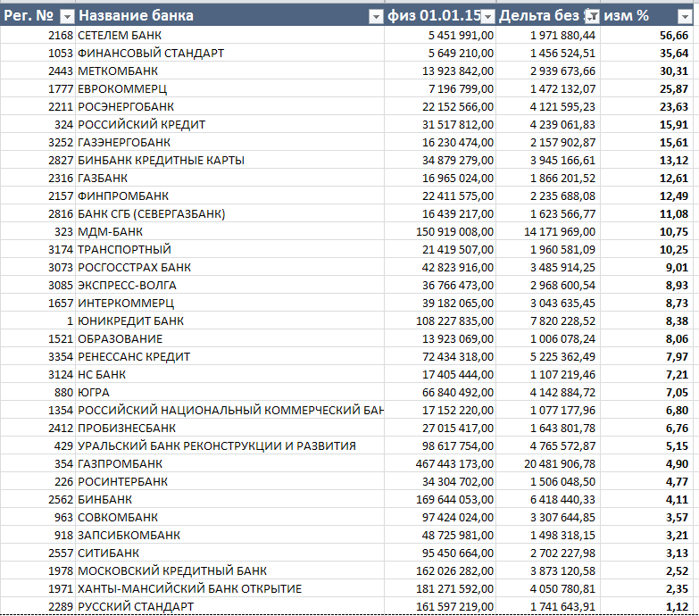The image size is (699, 616).
Task: Select the изм % header cell
Action: (x=647, y=15)
